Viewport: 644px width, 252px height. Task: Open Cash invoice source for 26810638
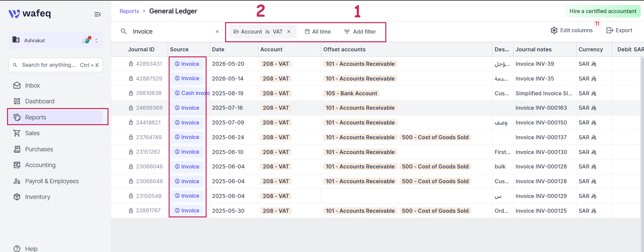(192, 93)
